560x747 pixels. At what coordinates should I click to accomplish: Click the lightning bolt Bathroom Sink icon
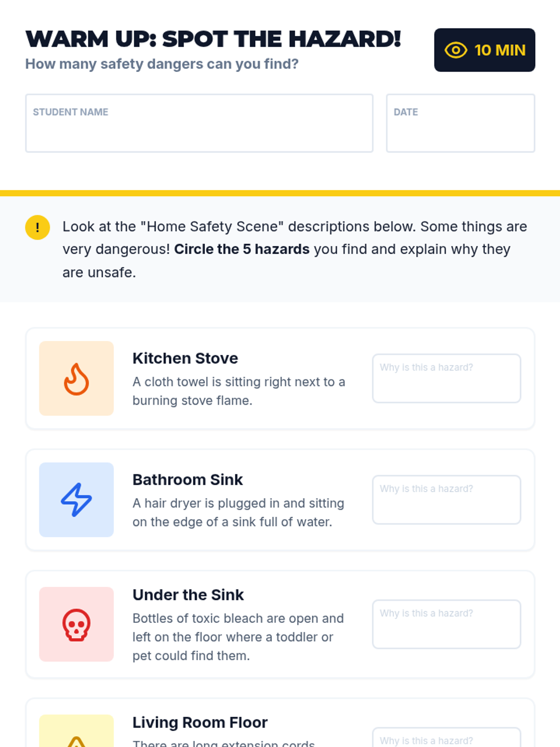pyautogui.click(x=76, y=500)
